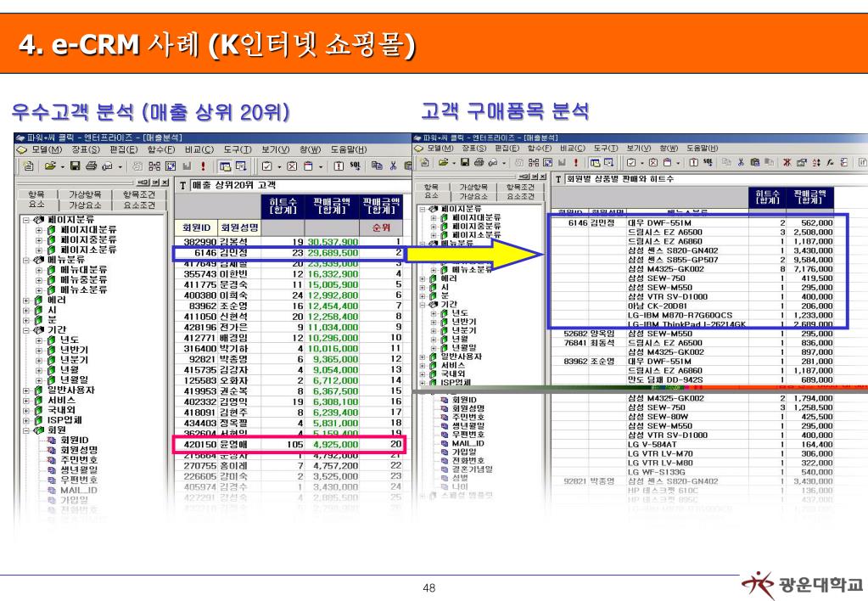868x601 pixels.
Task: Open dropdown arrow beside checkmark icon, left window
Action: 279,166
